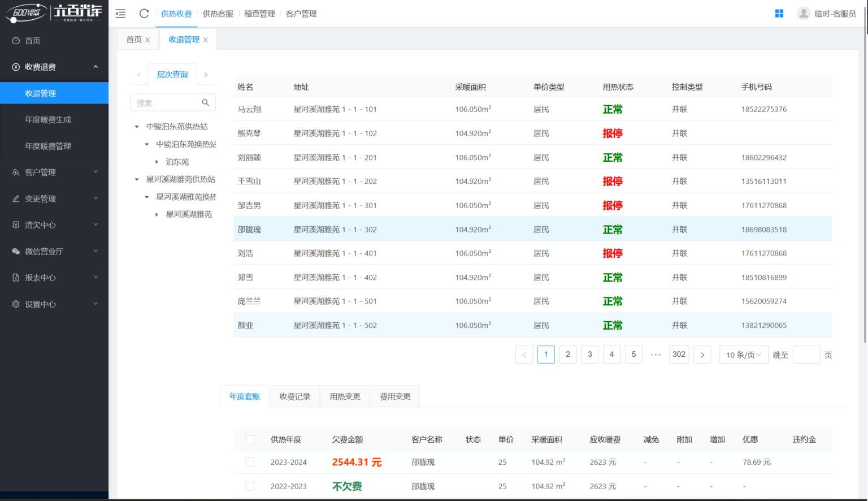Close the 收退管理 tab
868x501 pixels.
point(206,40)
